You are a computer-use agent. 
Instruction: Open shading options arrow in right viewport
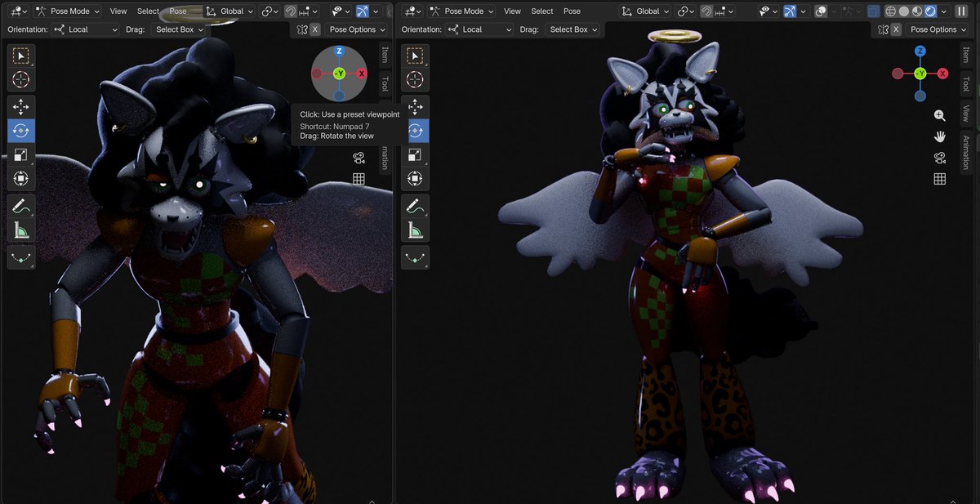pos(944,11)
